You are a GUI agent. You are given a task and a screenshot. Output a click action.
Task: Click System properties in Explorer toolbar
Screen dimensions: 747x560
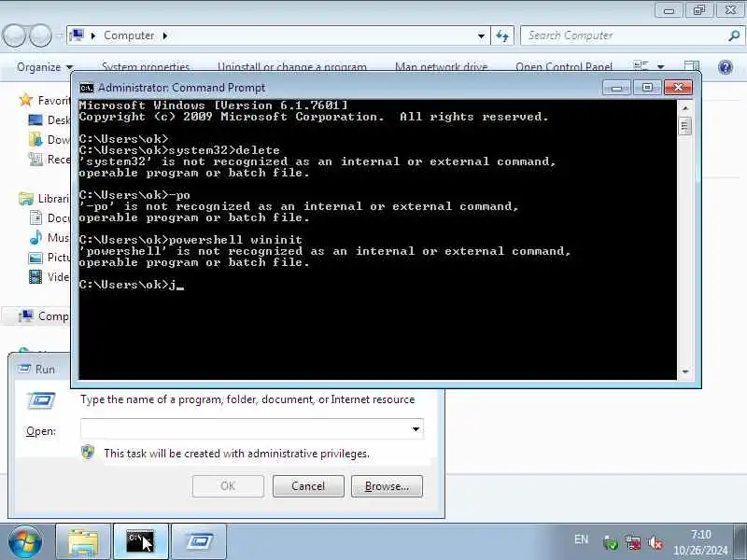pyautogui.click(x=146, y=67)
